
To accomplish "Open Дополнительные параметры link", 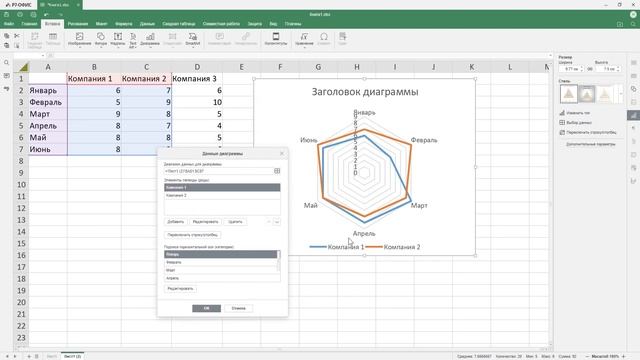I will coord(591,144).
